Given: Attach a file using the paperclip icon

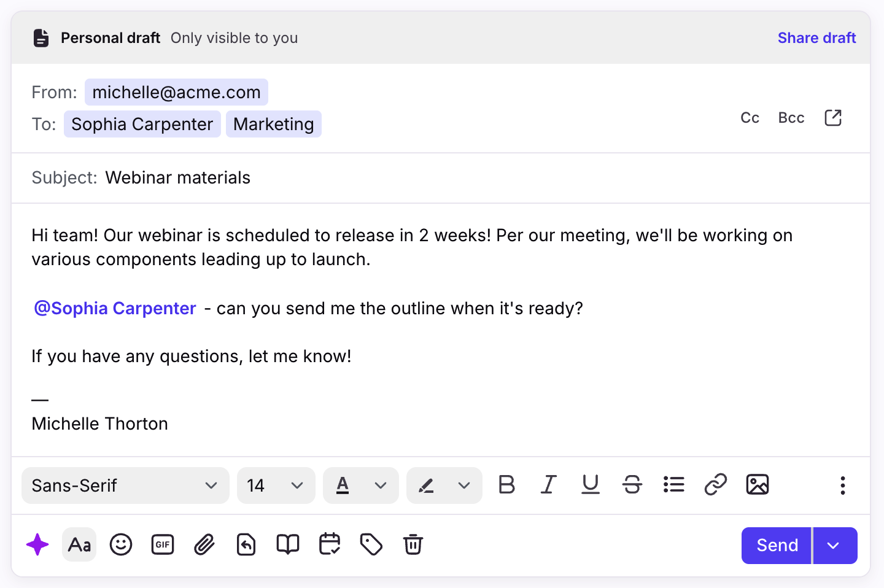Looking at the screenshot, I should (204, 544).
